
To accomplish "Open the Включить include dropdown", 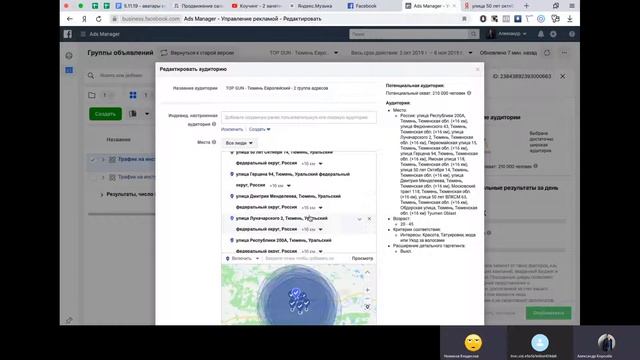I will click(x=243, y=258).
